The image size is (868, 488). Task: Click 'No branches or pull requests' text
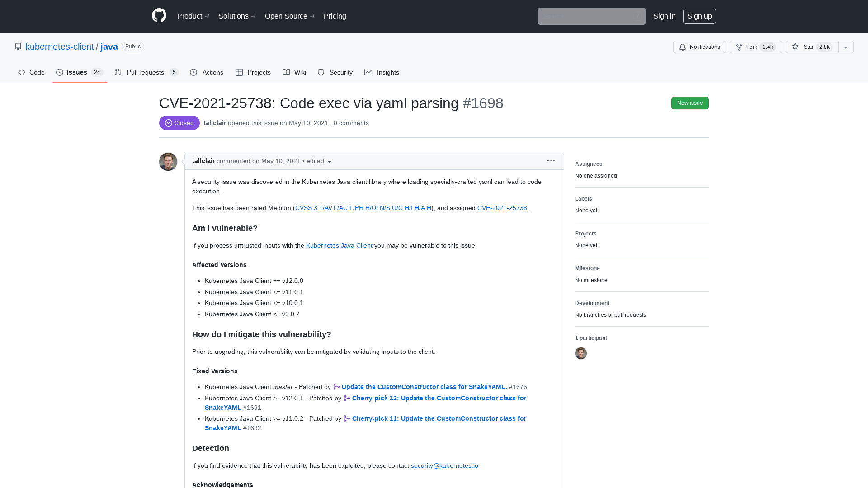tap(610, 315)
